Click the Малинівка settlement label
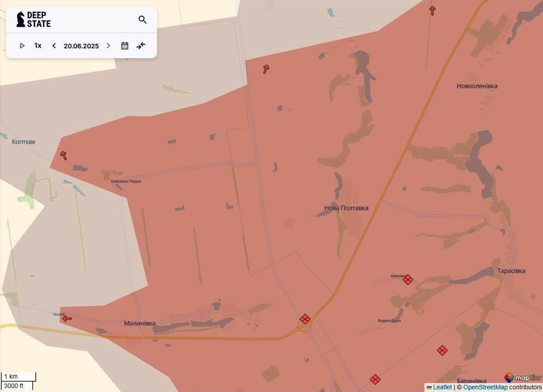Image resolution: width=543 pixels, height=392 pixels. coord(140,323)
